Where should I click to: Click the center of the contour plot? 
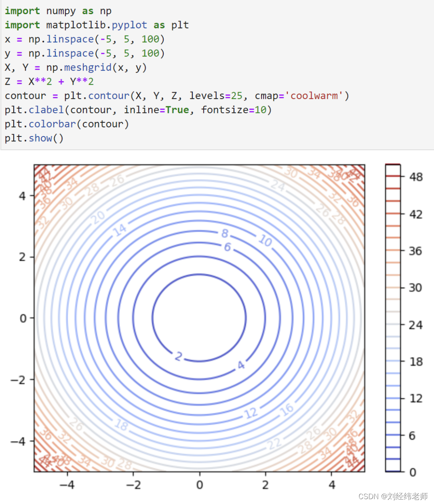pos(199,317)
